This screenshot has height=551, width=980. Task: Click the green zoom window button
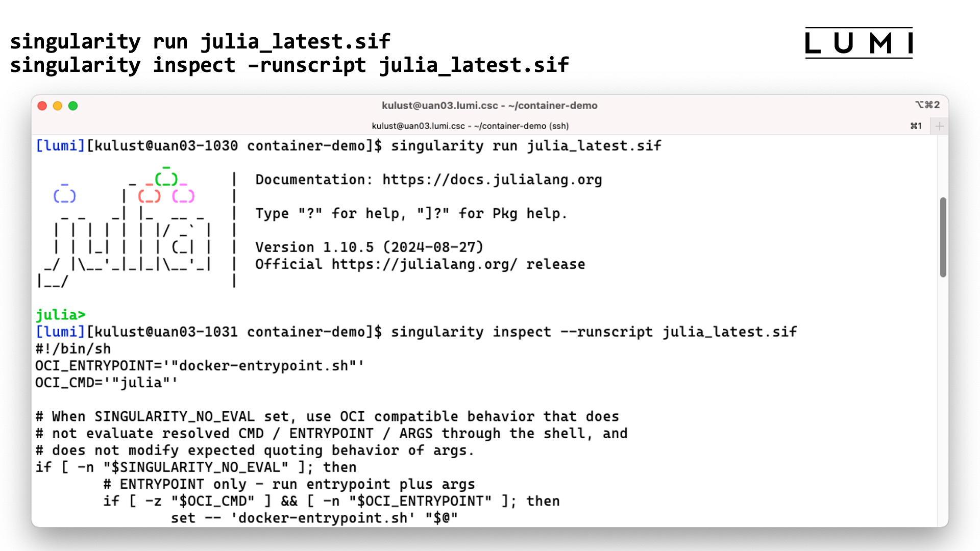pyautogui.click(x=73, y=106)
